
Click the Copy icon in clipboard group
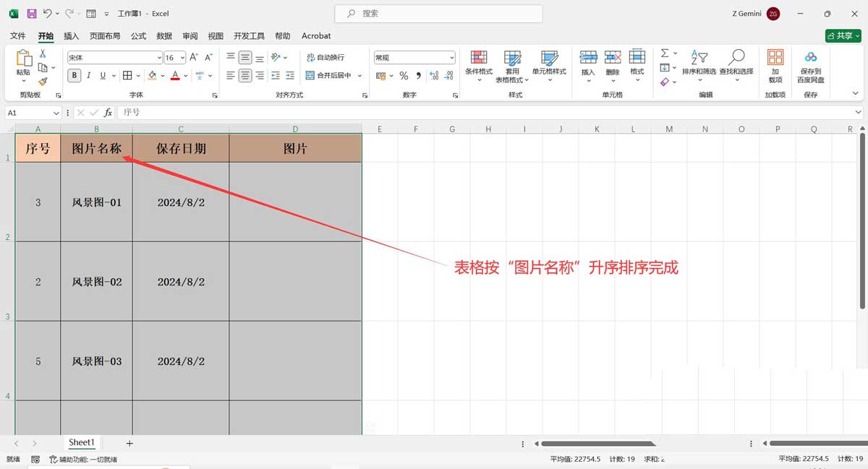point(43,67)
